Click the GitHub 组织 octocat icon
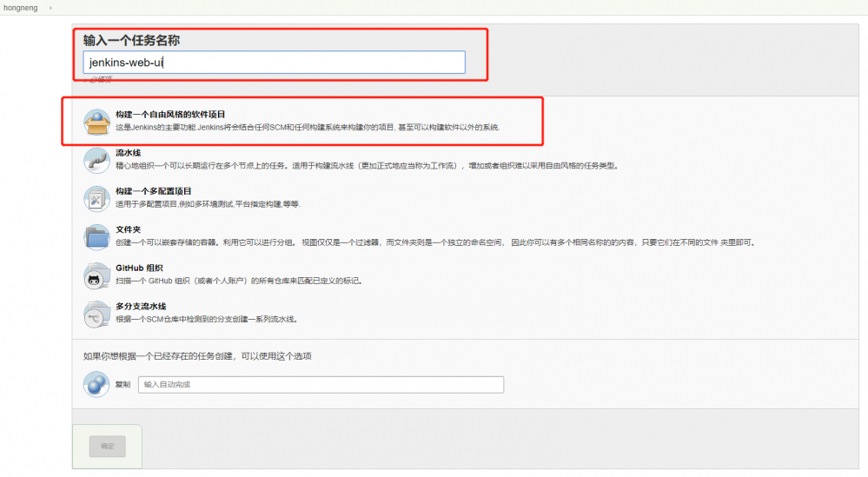 96,275
